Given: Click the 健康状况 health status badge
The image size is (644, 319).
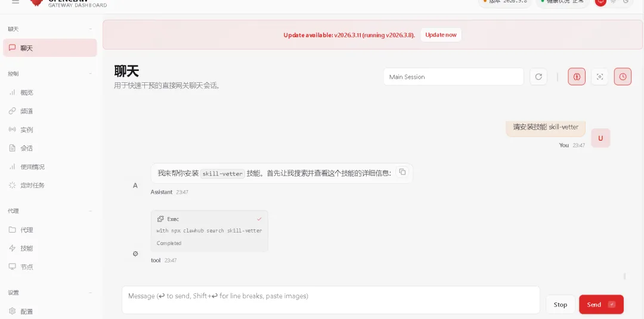Looking at the screenshot, I should (562, 2).
